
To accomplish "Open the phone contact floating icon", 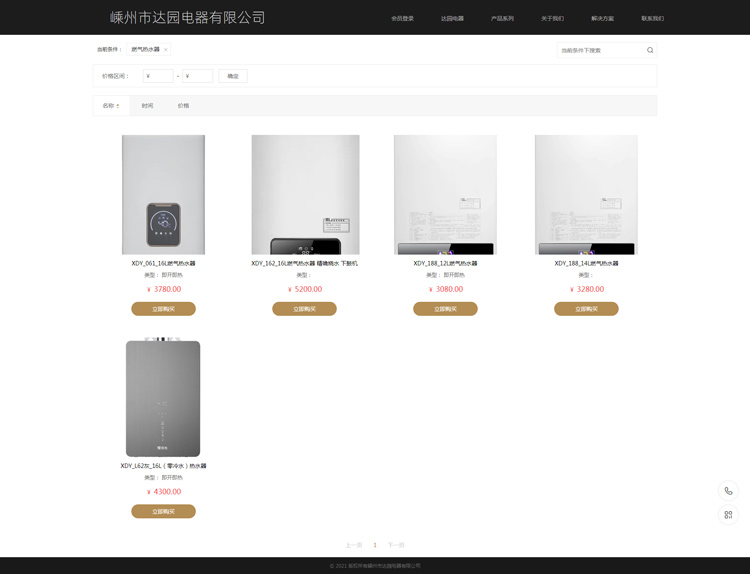I will (728, 491).
